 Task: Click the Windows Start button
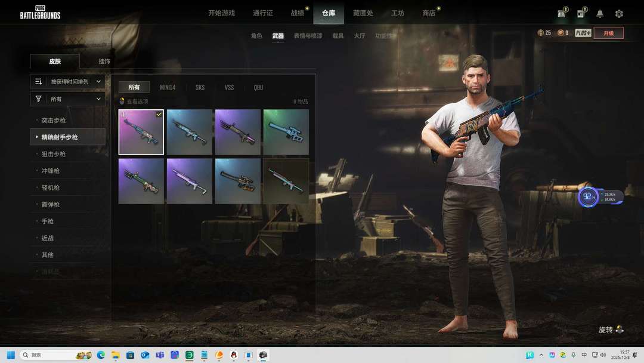coord(11,355)
